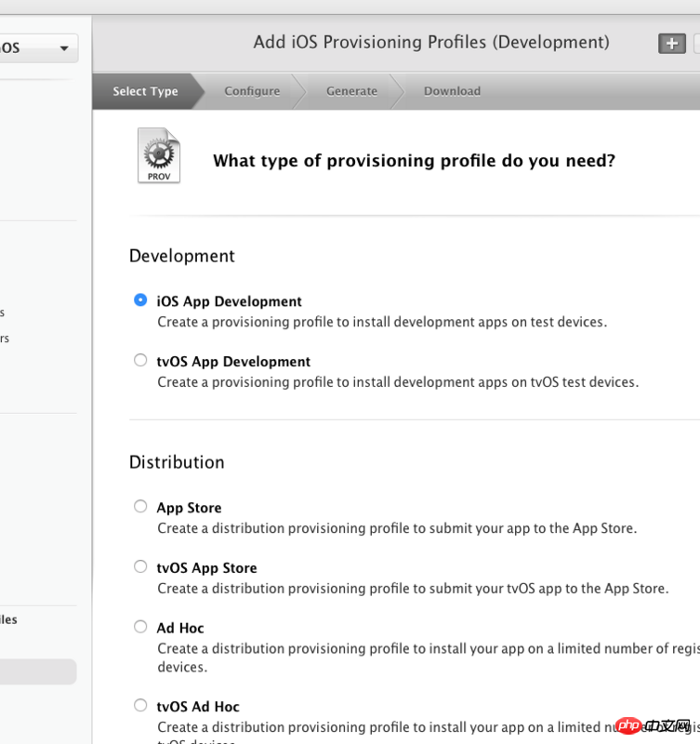The image size is (700, 744).
Task: Jump to the Generate step
Action: [x=351, y=91]
